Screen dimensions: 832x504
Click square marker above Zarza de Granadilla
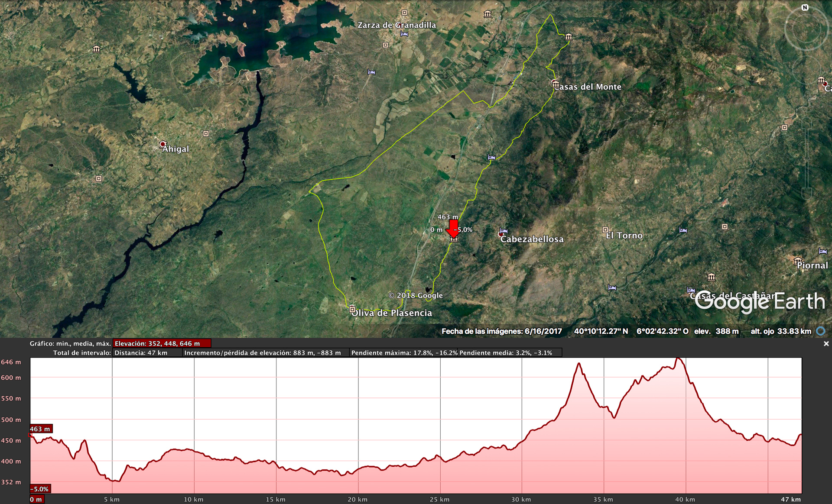pyautogui.click(x=404, y=13)
